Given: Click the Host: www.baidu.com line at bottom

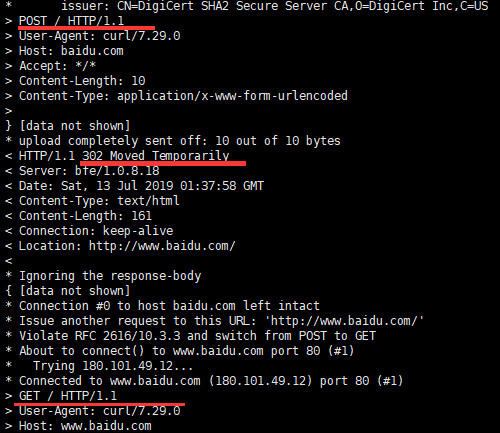Looking at the screenshot, I should pyautogui.click(x=85, y=426).
